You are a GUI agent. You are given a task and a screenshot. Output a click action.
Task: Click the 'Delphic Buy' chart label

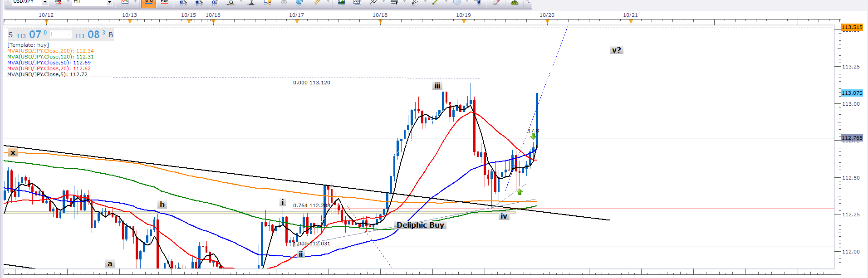coord(420,225)
